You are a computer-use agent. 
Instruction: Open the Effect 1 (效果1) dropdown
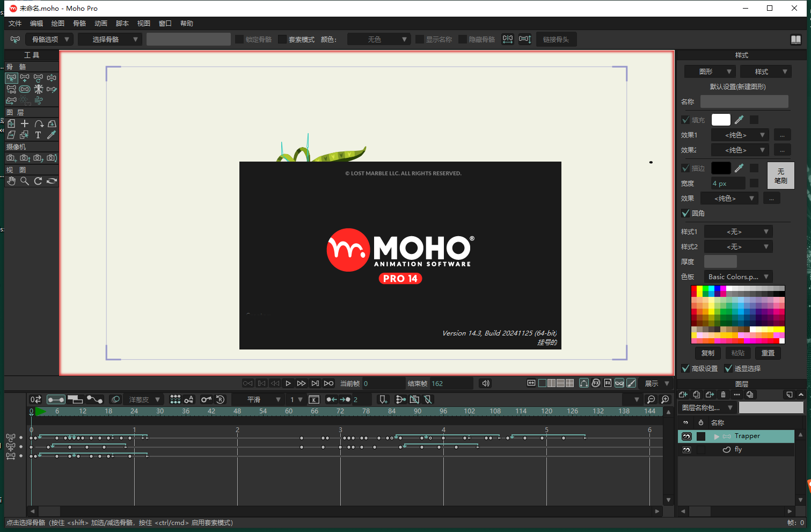(740, 135)
